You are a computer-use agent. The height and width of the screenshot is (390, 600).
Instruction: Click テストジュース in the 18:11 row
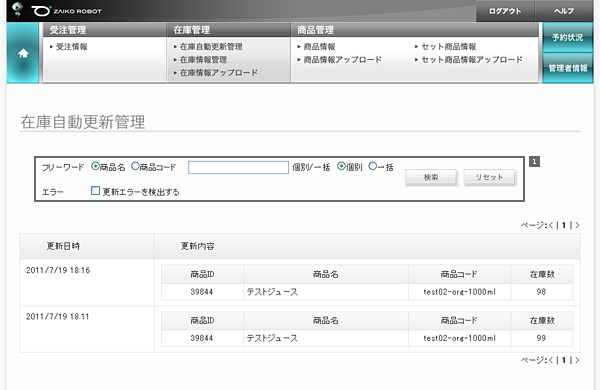(272, 338)
